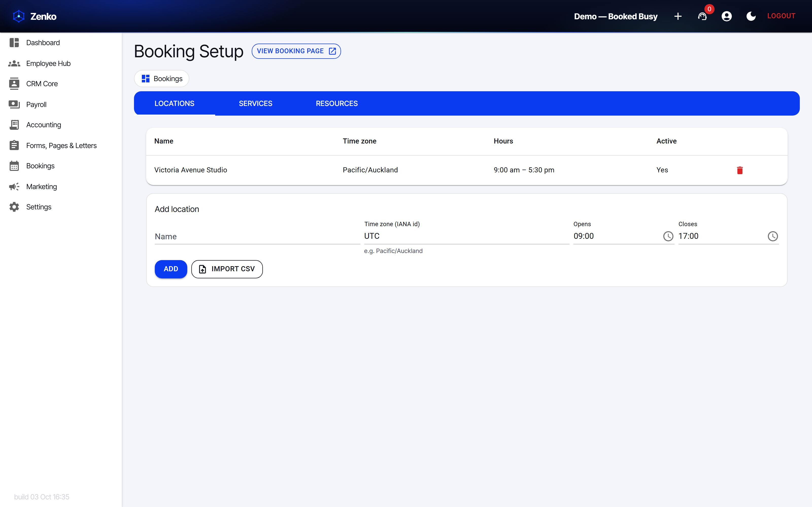This screenshot has height=507, width=812.
Task: Open the Closes time picker clock
Action: coord(772,236)
